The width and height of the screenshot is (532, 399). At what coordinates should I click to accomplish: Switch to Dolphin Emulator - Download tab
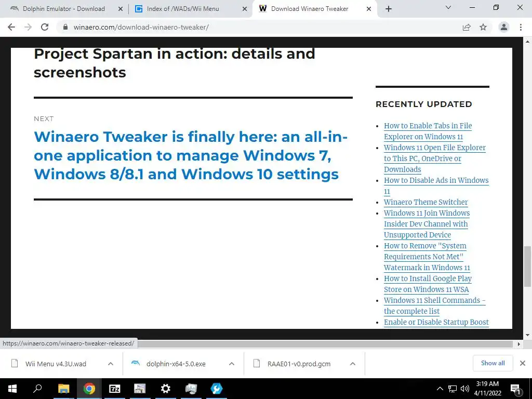[64, 9]
